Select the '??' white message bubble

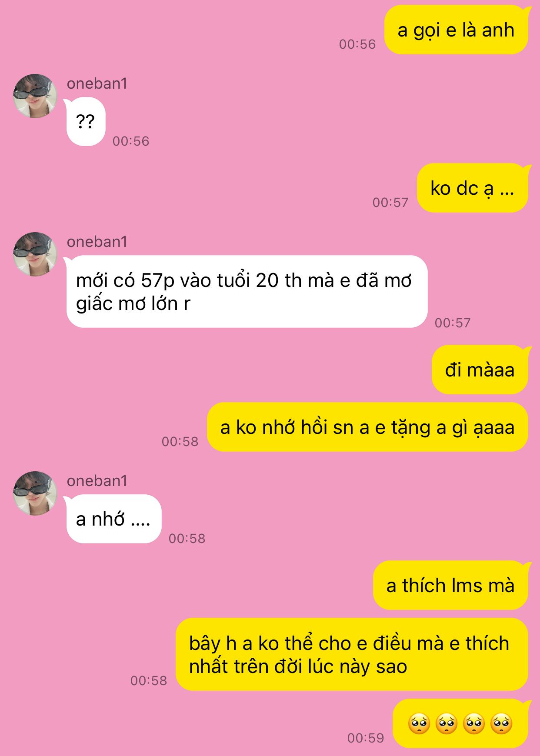[86, 122]
